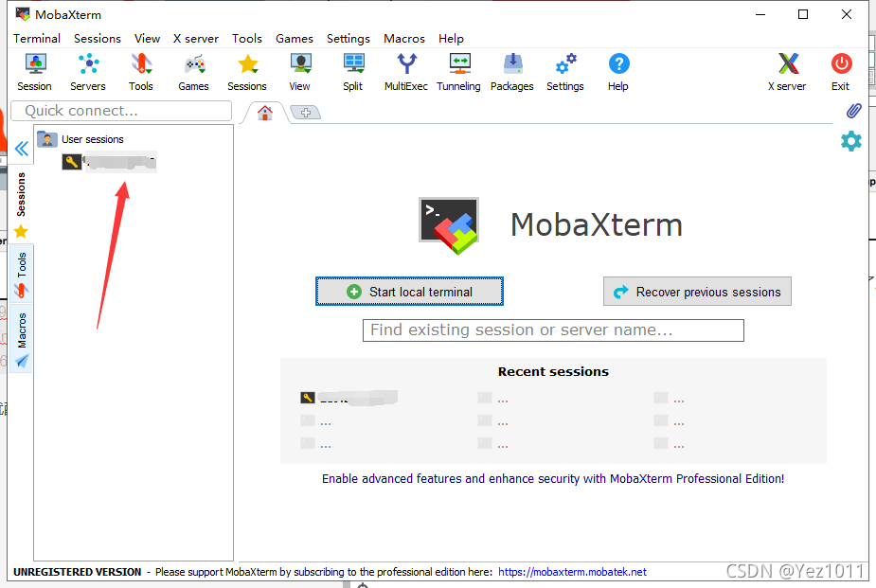This screenshot has height=588, width=876.
Task: Open the Tools menu
Action: 247,39
